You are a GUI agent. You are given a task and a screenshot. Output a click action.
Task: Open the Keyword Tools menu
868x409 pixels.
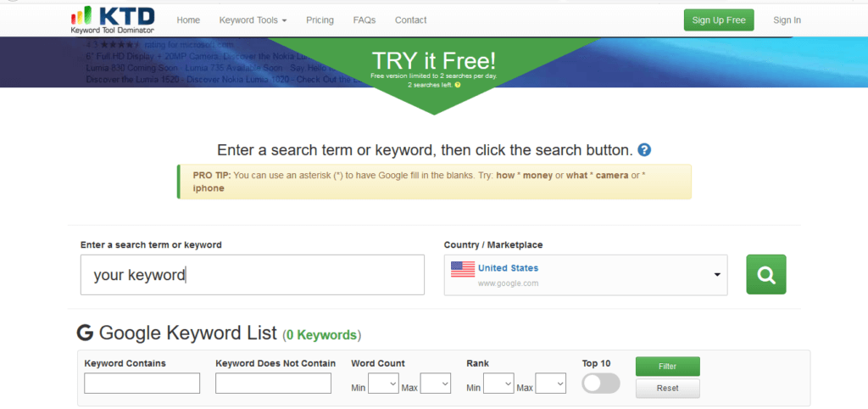coord(253,20)
